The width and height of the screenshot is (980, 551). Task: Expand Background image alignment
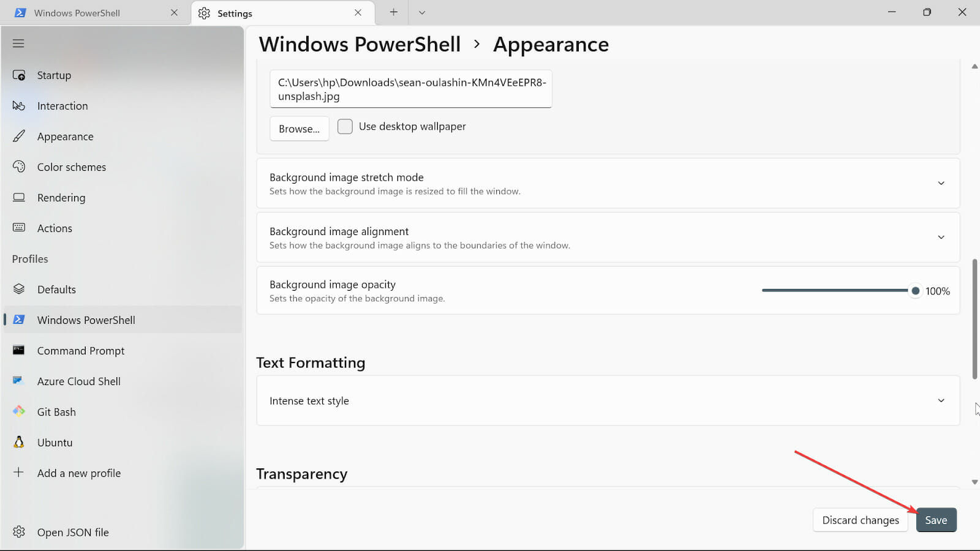pos(608,237)
